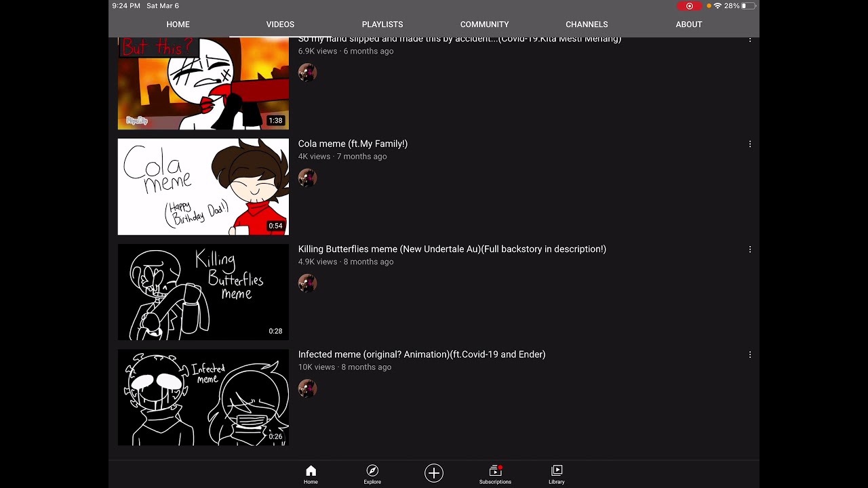This screenshot has height=488, width=868.
Task: Tap the Wi-Fi status icon
Action: 717,5
